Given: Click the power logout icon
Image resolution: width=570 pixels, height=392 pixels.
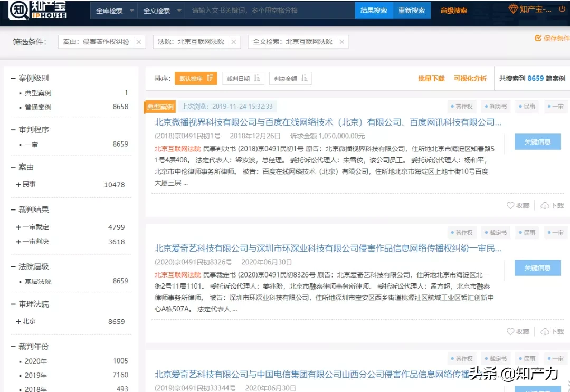Looking at the screenshot, I should [562, 9].
